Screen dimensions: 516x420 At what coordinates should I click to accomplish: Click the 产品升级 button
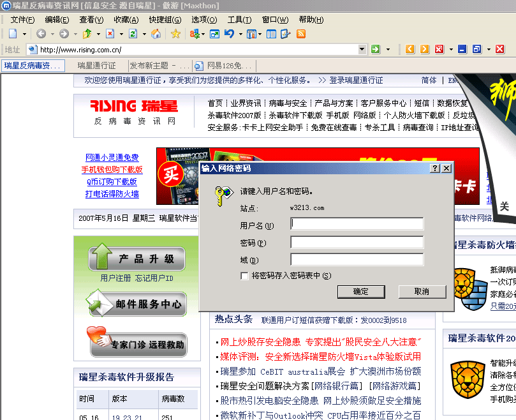tap(136, 259)
